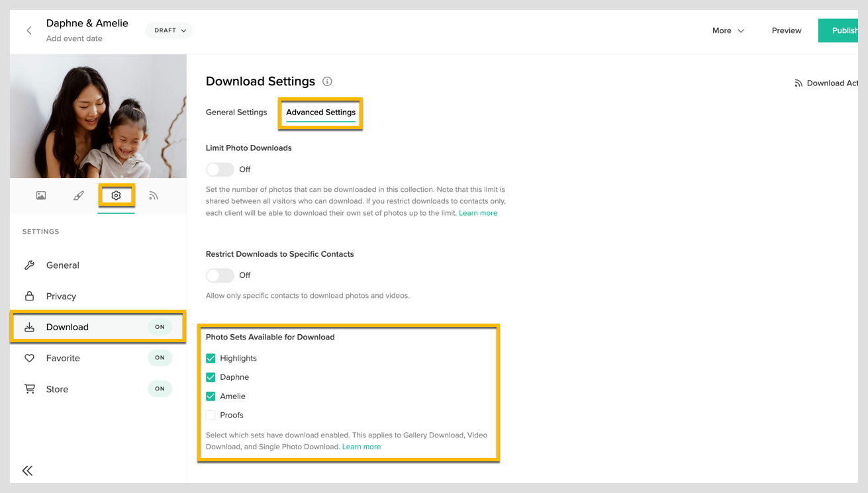
Task: Click the Add event date field
Action: (x=74, y=39)
